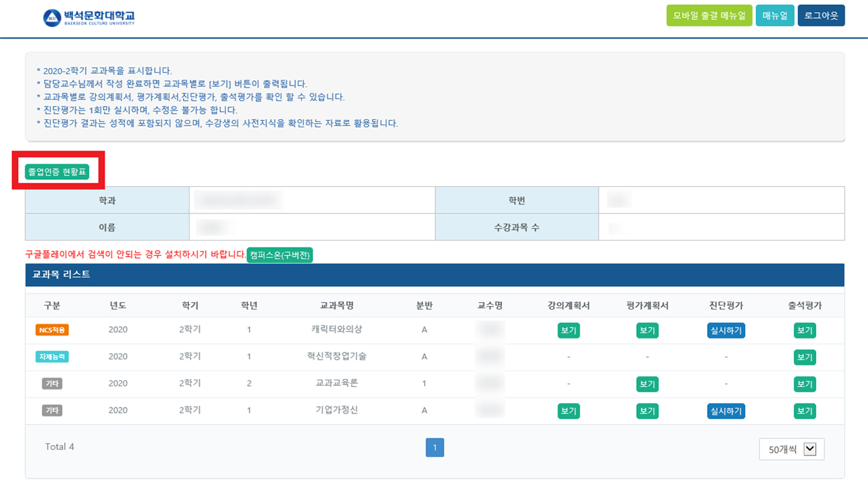Log out via the 로그아웃 button
The height and width of the screenshot is (499, 868).
click(821, 15)
